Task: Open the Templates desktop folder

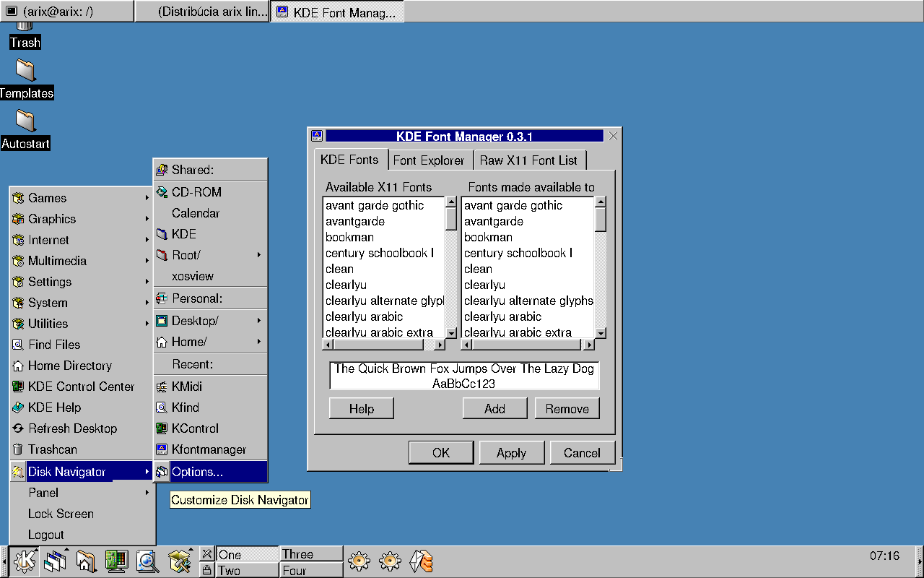Action: coord(25,79)
